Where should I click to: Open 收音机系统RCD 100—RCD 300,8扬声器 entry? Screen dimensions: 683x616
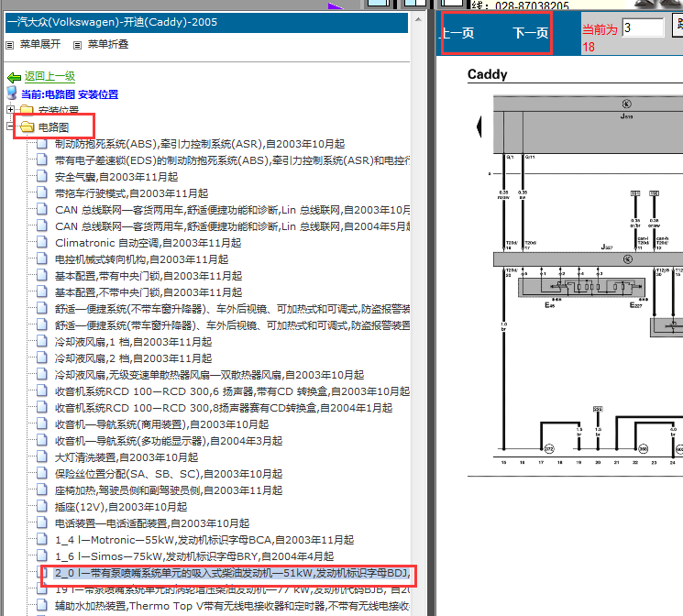tap(224, 408)
